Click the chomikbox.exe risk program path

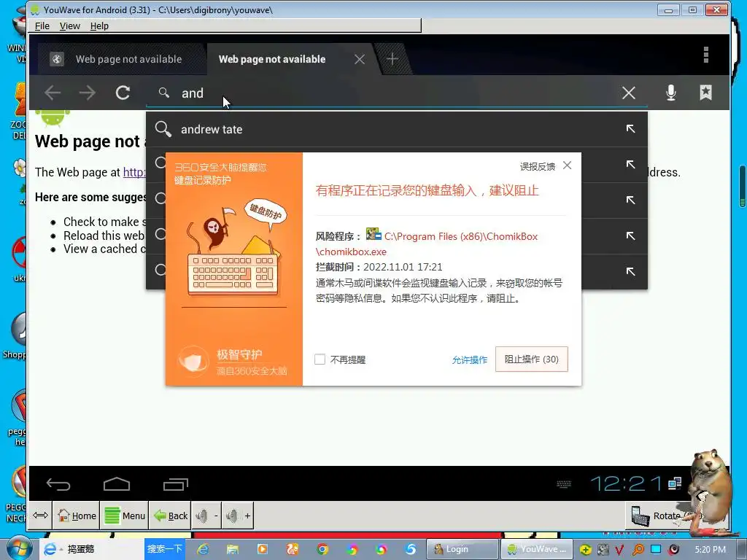tap(426, 244)
